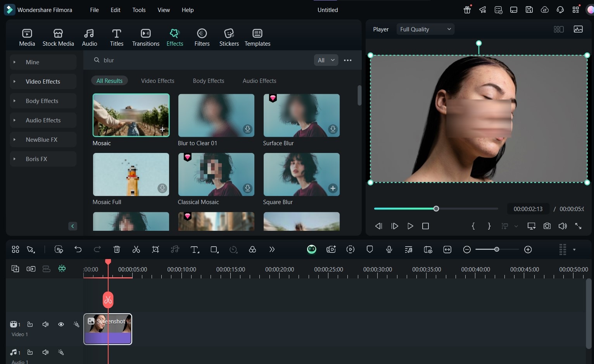The height and width of the screenshot is (364, 594).
Task: Zoom in the timeline with plus button
Action: pos(528,249)
